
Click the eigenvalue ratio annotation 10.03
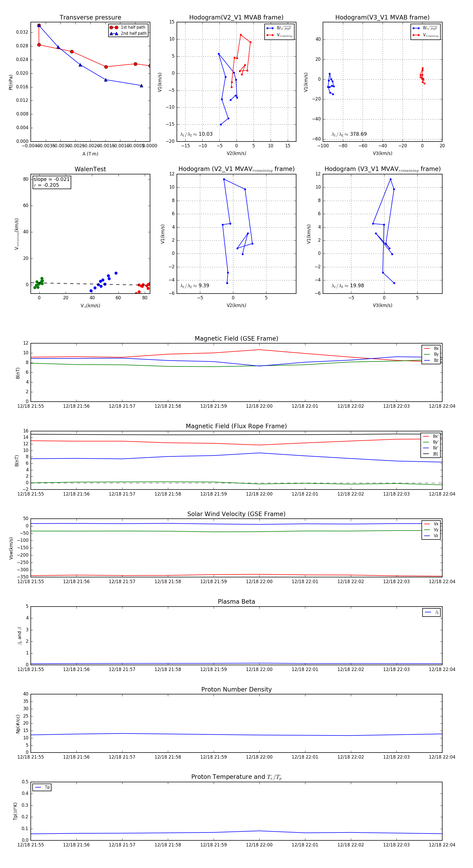pyautogui.click(x=196, y=134)
